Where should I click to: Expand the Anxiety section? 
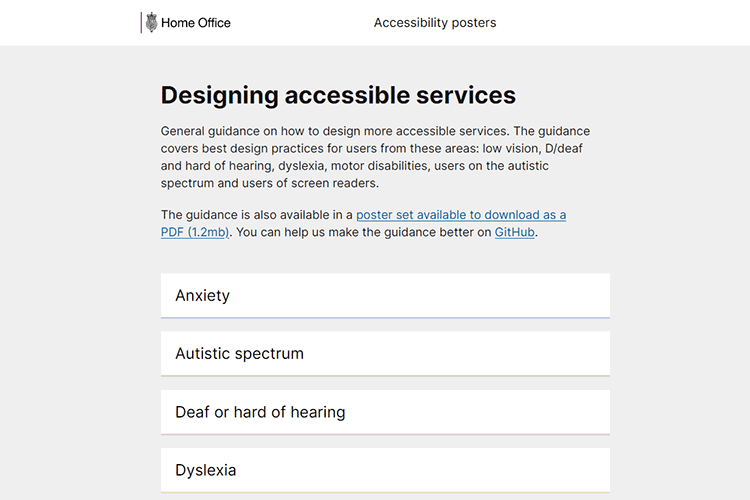385,296
